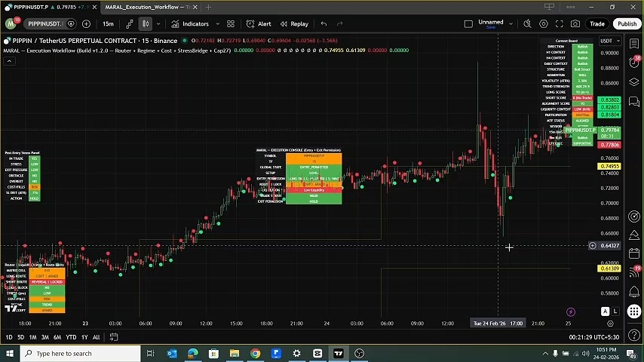The height and width of the screenshot is (362, 644).
Task: Open File Explorer from the taskbar
Action: point(235,354)
